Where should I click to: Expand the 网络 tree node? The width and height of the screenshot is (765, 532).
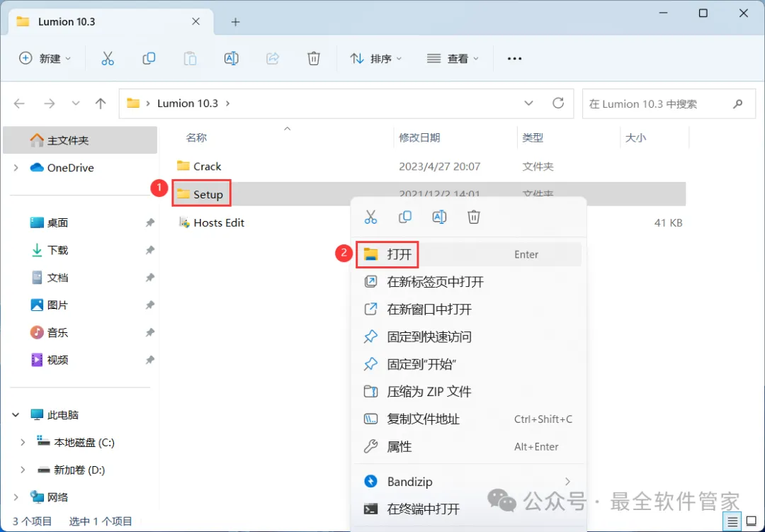pyautogui.click(x=16, y=497)
